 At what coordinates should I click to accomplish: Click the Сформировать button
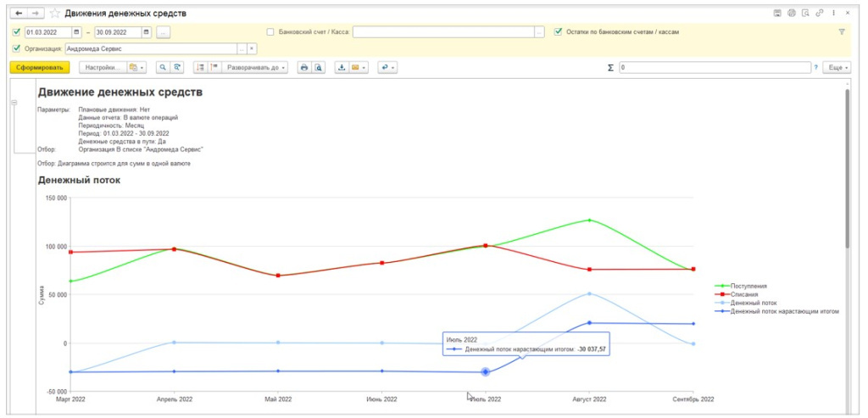pyautogui.click(x=40, y=67)
